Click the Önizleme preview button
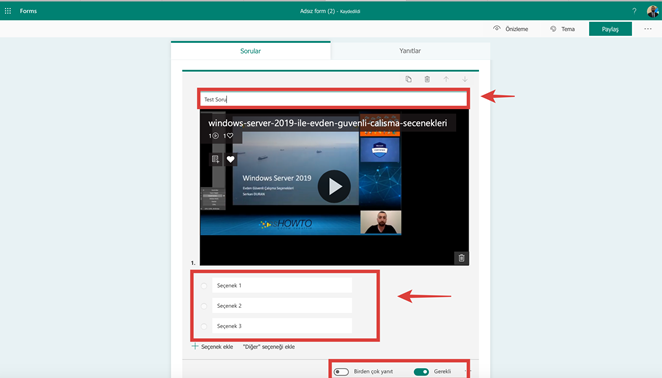 (511, 29)
